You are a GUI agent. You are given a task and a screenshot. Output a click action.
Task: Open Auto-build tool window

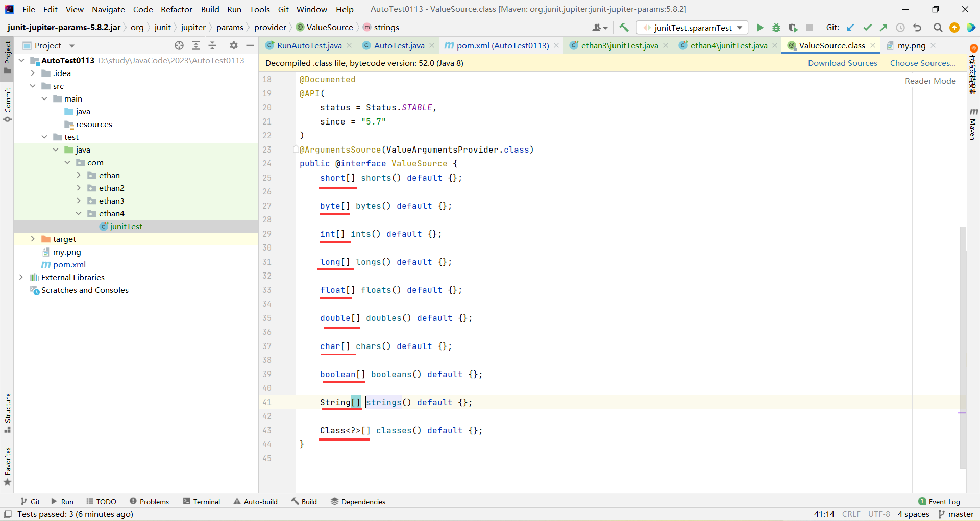point(256,502)
